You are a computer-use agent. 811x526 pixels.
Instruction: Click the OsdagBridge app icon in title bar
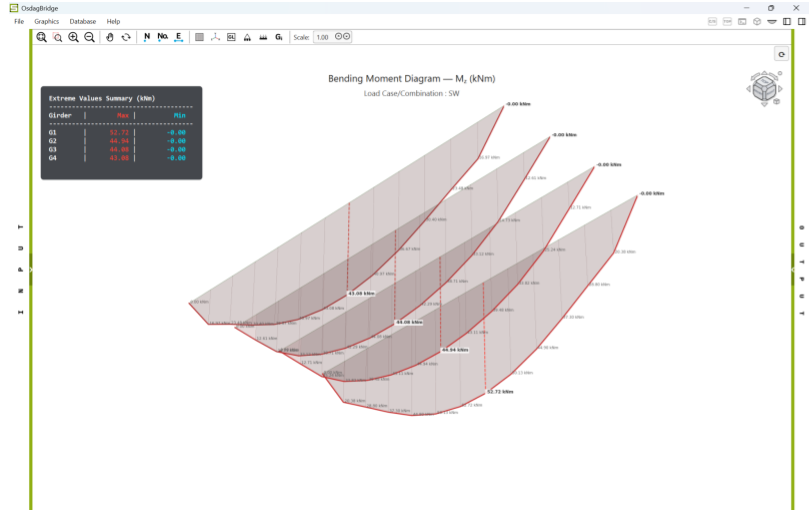[14, 8]
